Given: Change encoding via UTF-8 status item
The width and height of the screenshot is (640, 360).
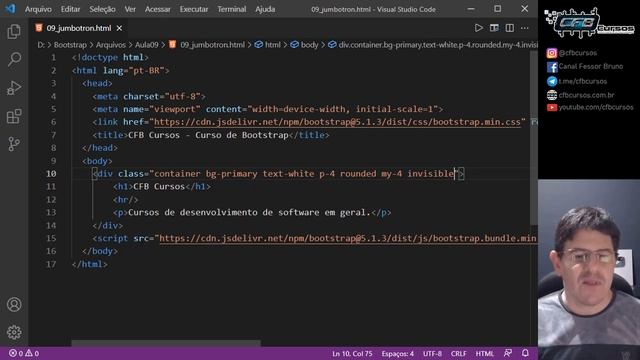Looking at the screenshot, I should tap(432, 353).
